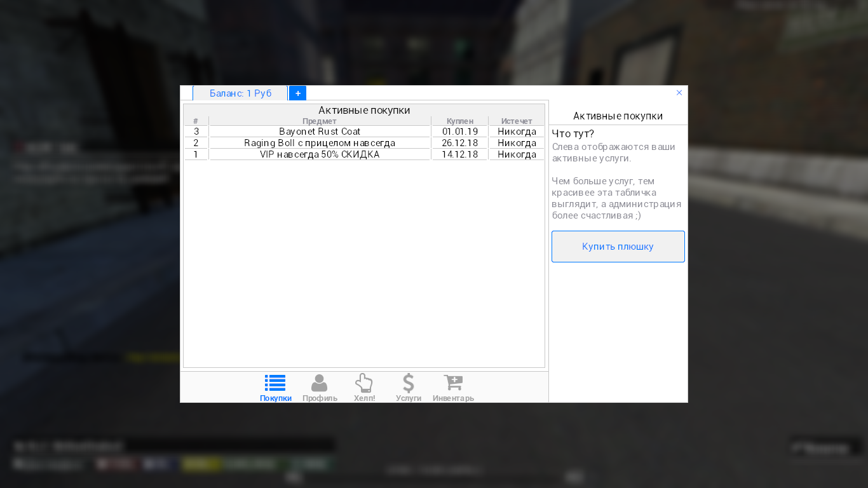The image size is (868, 488).
Task: Open the Хелп! help tab
Action: click(364, 388)
